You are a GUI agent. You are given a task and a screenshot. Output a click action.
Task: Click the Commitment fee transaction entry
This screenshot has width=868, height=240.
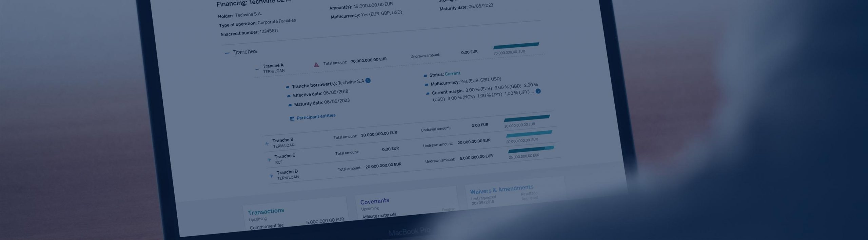pos(267,226)
